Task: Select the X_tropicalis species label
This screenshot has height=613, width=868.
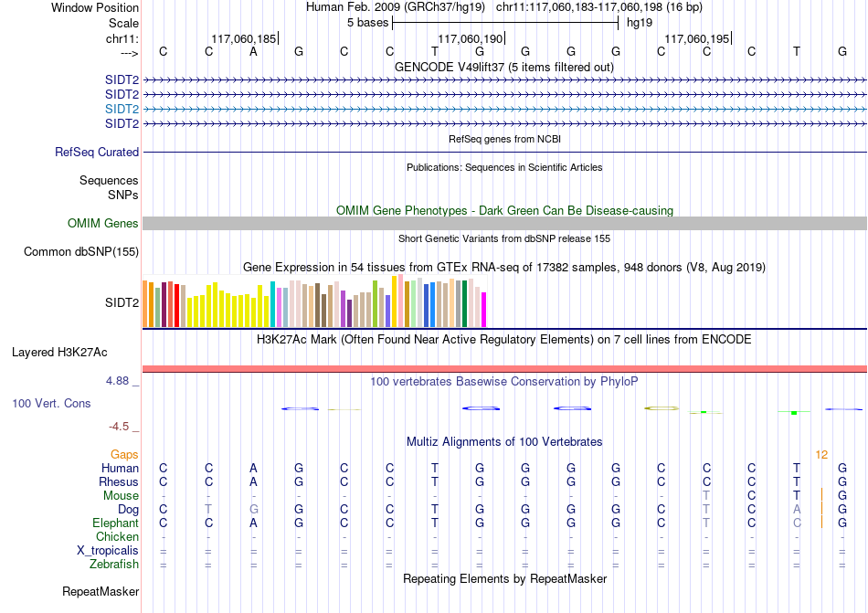Action: click(x=108, y=551)
